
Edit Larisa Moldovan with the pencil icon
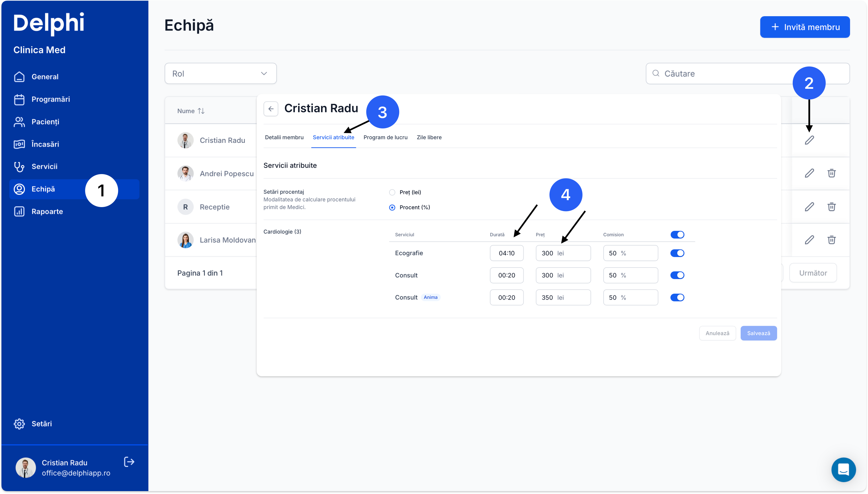809,240
